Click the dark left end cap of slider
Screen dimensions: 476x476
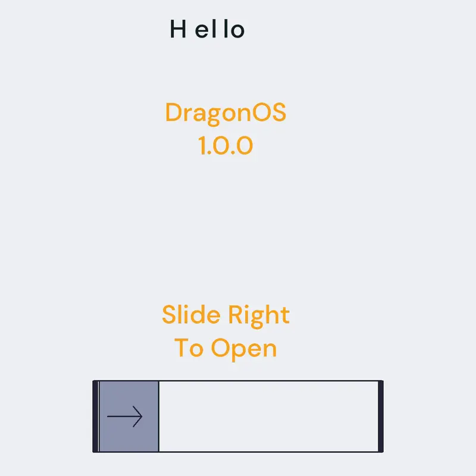pyautogui.click(x=95, y=416)
